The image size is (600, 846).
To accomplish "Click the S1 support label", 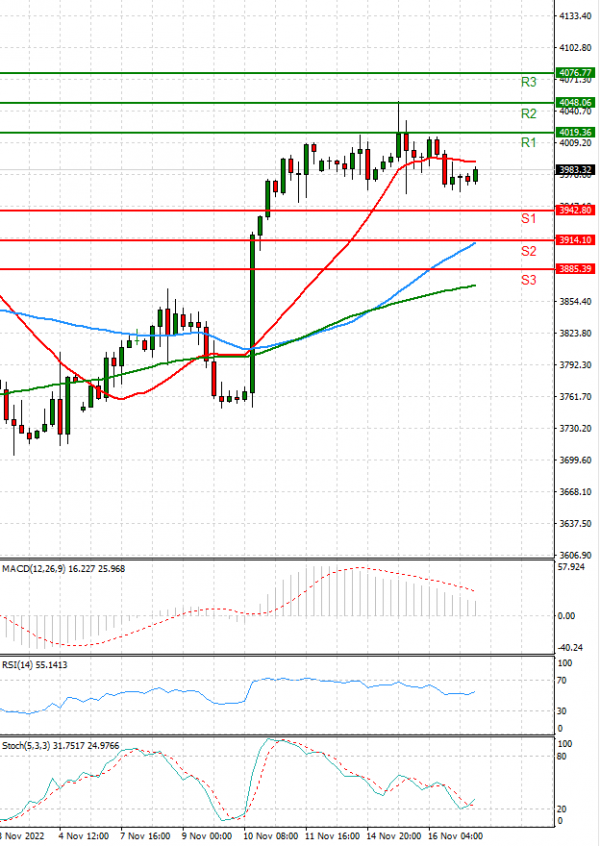I will [x=529, y=219].
